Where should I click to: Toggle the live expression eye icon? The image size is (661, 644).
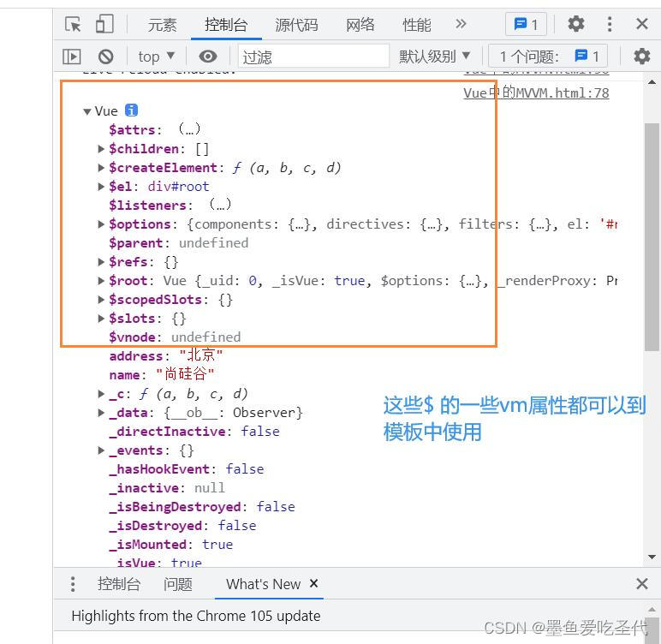(x=208, y=56)
